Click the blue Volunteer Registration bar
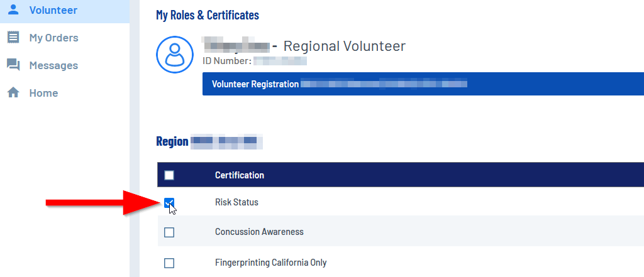The height and width of the screenshot is (277, 644). point(423,84)
